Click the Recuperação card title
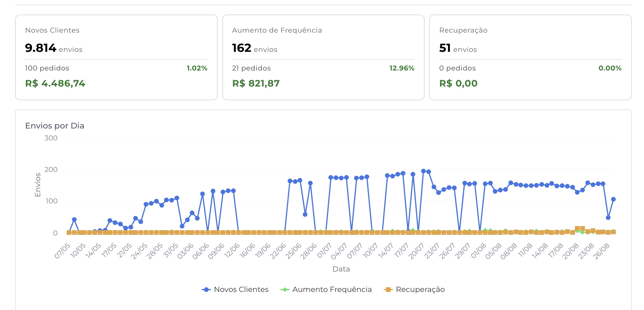The height and width of the screenshot is (310, 644). [463, 30]
